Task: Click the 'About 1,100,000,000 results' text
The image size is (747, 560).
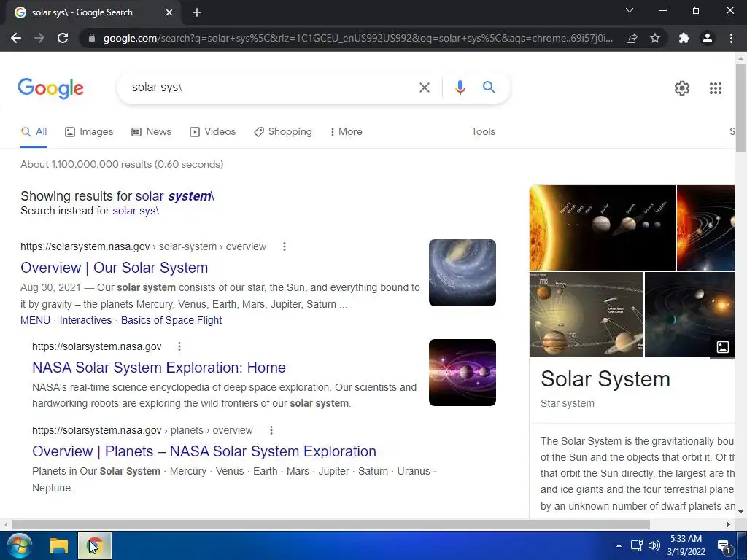Action: (x=122, y=164)
